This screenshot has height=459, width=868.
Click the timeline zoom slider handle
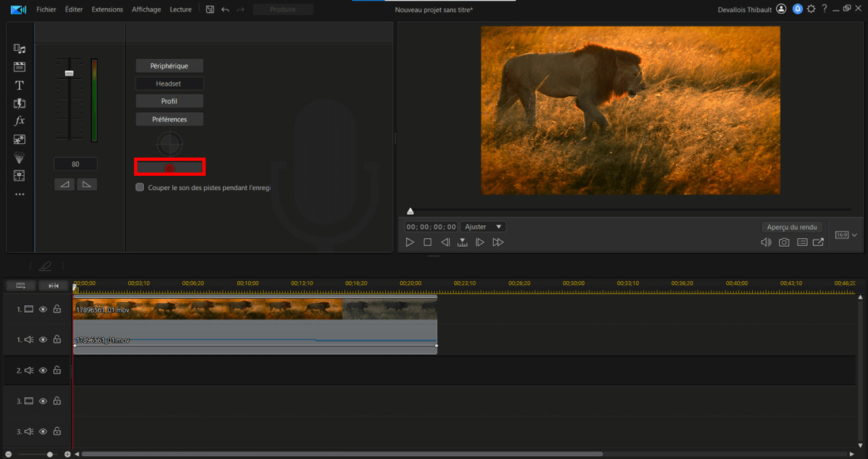point(50,454)
